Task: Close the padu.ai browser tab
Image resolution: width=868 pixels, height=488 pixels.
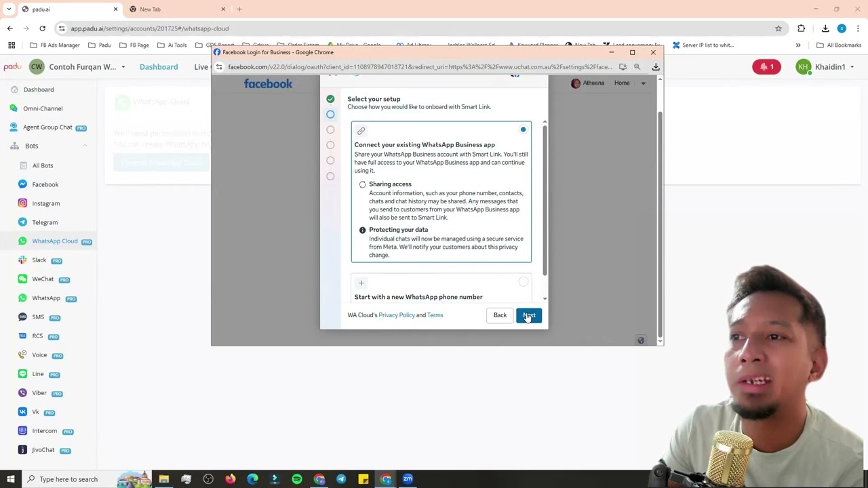Action: click(115, 9)
